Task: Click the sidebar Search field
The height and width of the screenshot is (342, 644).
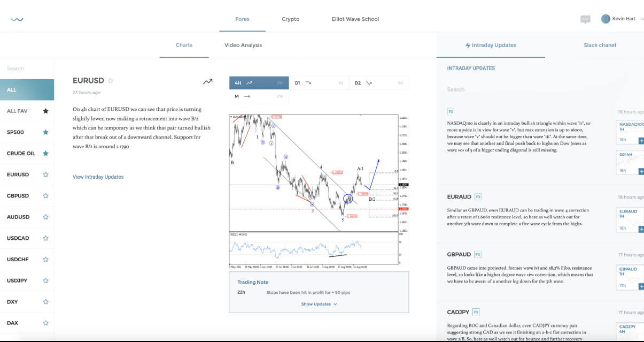Action: pyautogui.click(x=27, y=69)
